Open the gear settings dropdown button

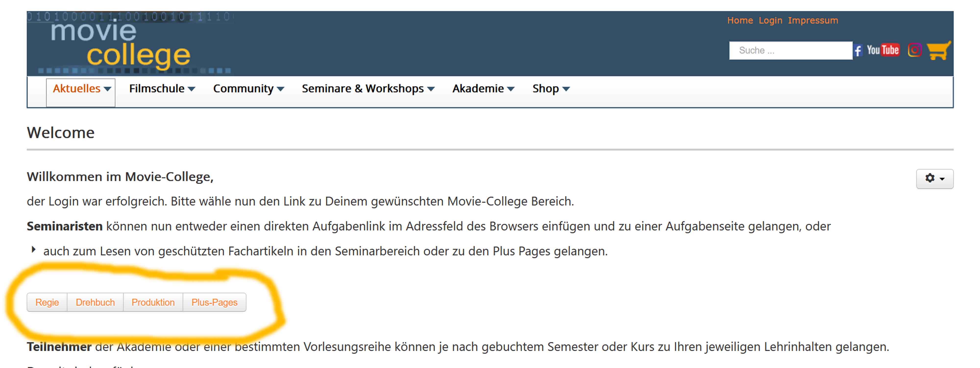click(x=934, y=178)
